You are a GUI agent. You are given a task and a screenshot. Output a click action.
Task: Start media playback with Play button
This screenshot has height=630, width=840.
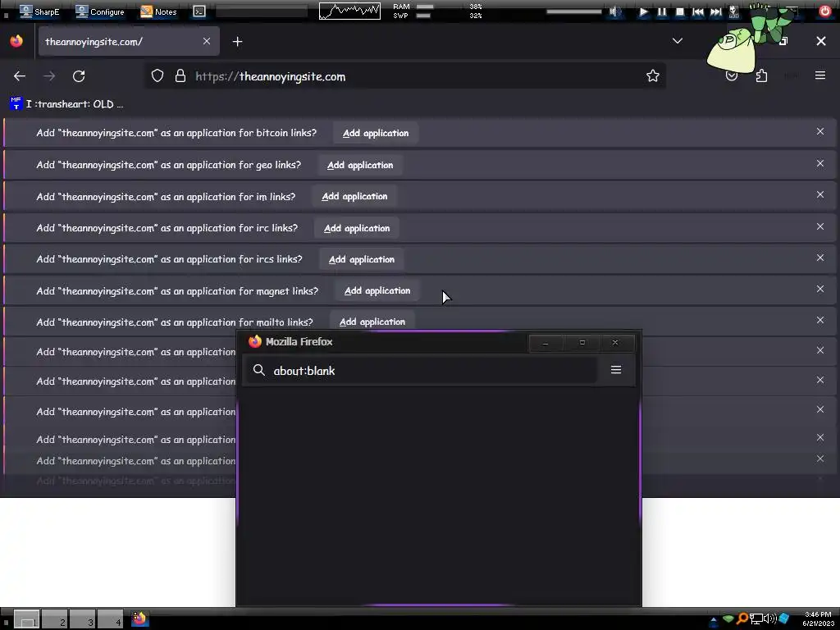click(643, 11)
